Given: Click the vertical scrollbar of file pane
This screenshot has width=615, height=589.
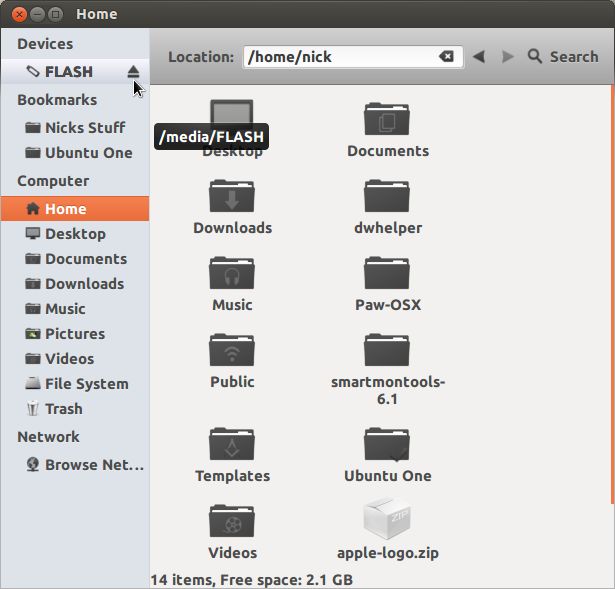Looking at the screenshot, I should [612, 294].
